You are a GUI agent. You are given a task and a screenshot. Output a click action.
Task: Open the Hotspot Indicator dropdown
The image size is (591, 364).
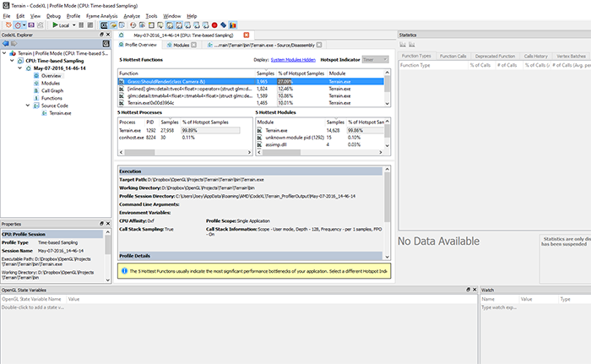374,61
